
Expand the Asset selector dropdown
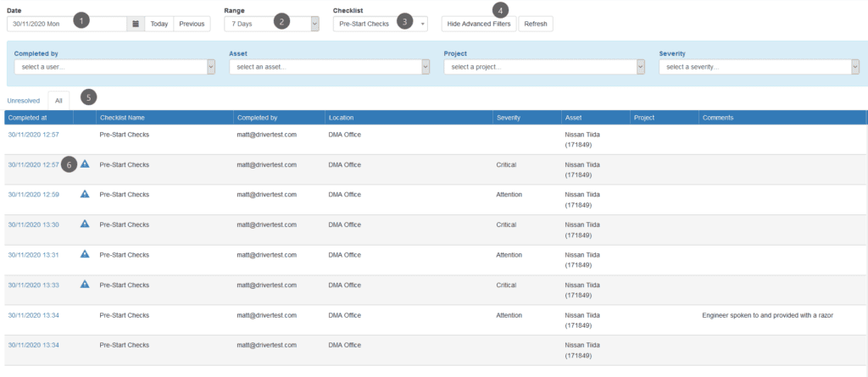point(330,67)
